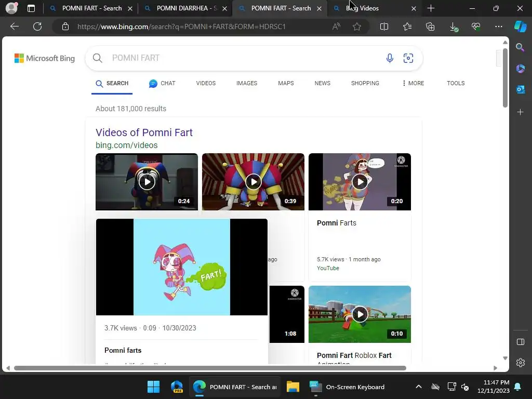Image resolution: width=532 pixels, height=399 pixels.
Task: Switch to SHOPPING results
Action: 365,84
